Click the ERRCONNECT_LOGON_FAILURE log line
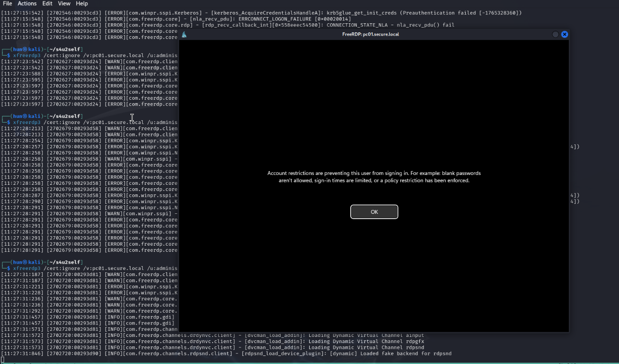 click(x=238, y=19)
